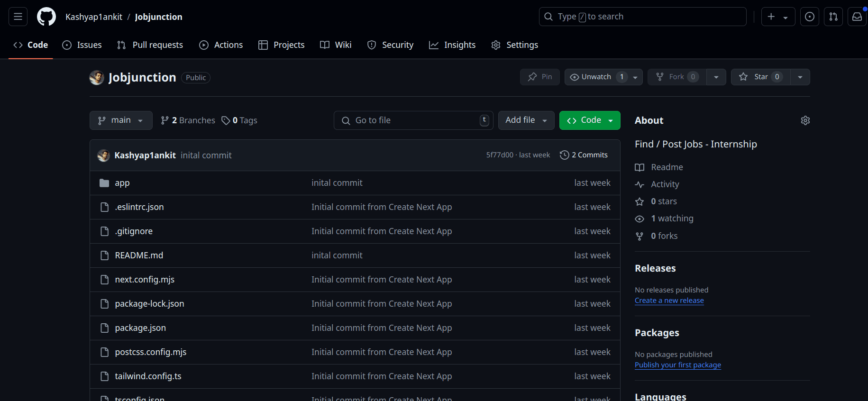Focus the Go to file search field
The image size is (868, 401).
[x=413, y=120]
